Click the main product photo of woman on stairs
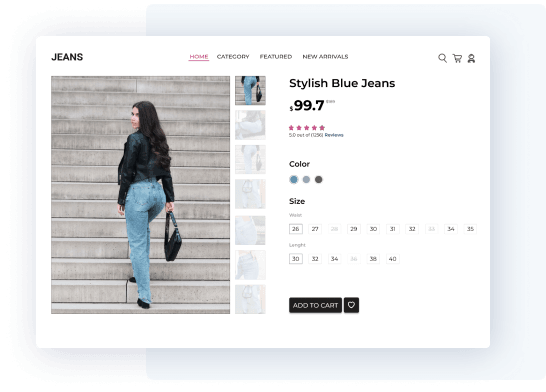 click(141, 195)
